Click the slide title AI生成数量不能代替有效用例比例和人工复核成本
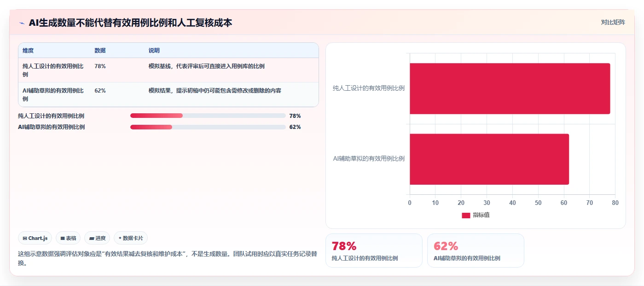This screenshot has height=286, width=644. [x=130, y=23]
